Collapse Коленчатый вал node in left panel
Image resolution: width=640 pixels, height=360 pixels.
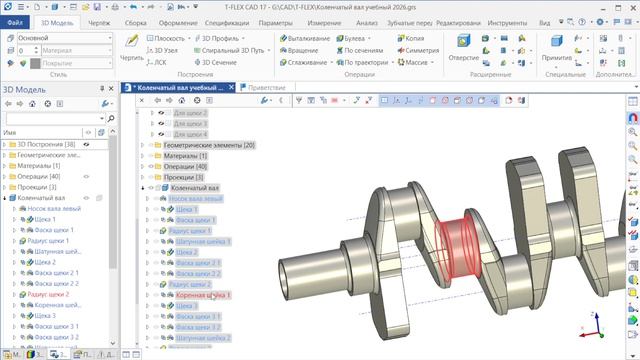click(x=5, y=198)
